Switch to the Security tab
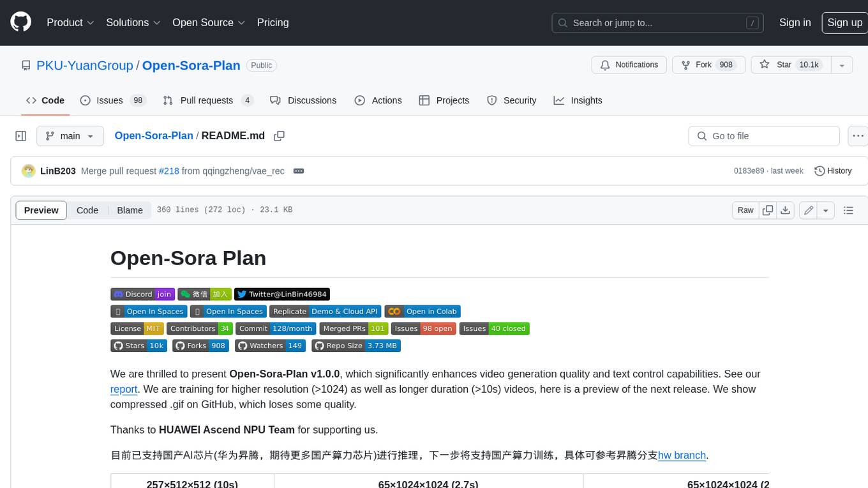Image resolution: width=868 pixels, height=488 pixels. tap(512, 100)
